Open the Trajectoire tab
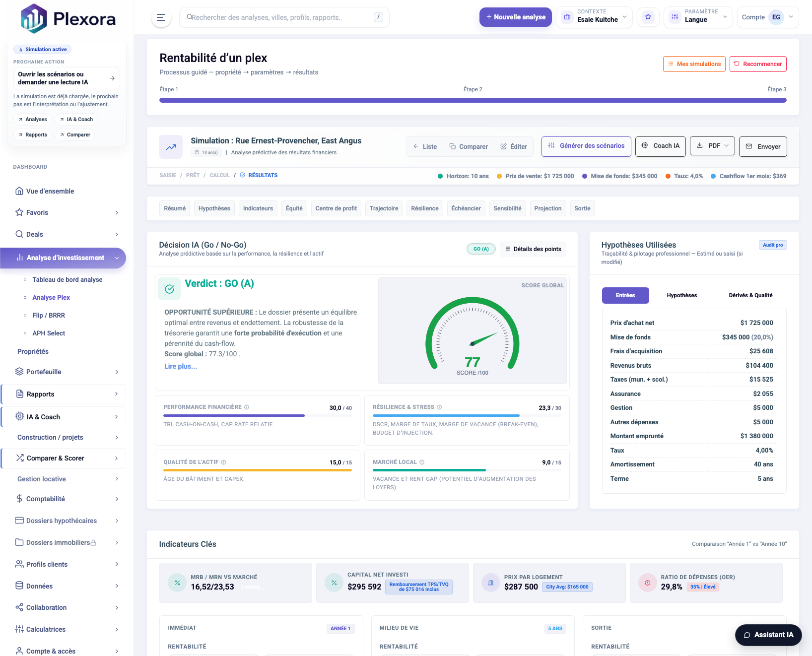 tap(384, 208)
